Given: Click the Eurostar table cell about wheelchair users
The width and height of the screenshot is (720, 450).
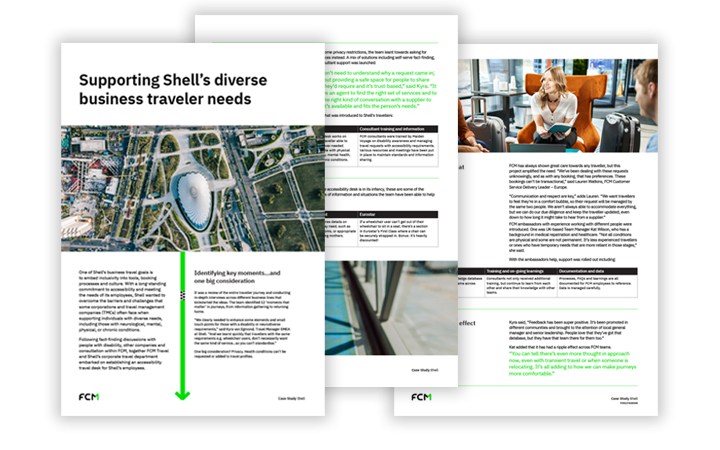Looking at the screenshot, I should [397, 231].
